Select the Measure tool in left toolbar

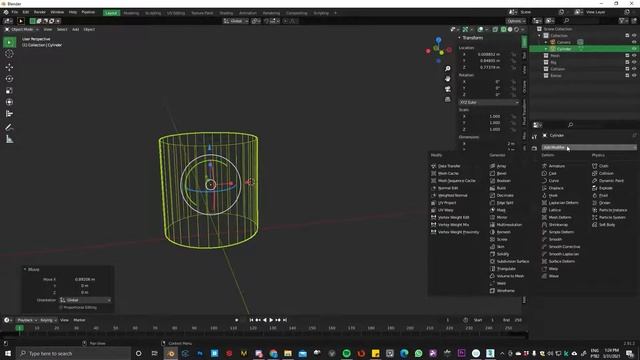9,139
